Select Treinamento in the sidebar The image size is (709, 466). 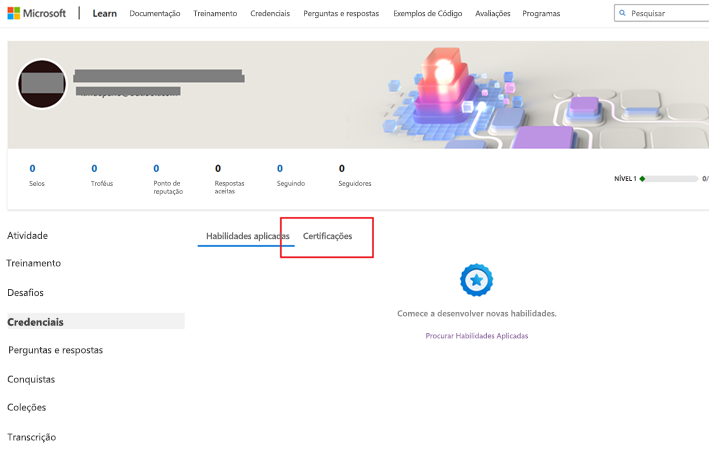[x=33, y=263]
